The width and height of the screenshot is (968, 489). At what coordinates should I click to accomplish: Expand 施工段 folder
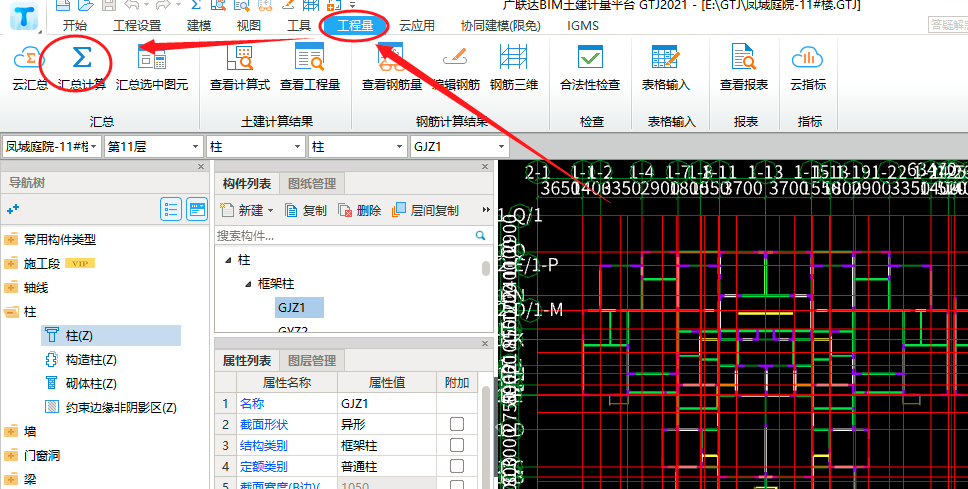tap(10, 263)
